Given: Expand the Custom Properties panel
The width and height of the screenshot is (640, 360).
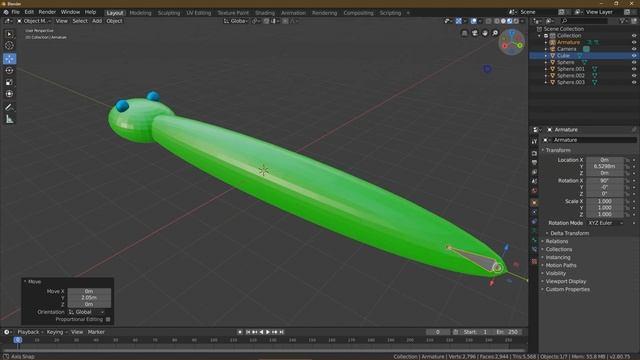Looking at the screenshot, I should coord(567,289).
